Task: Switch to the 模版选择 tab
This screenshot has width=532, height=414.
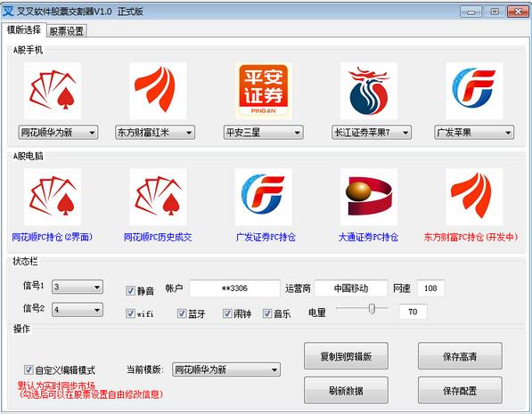Action: coord(24,30)
